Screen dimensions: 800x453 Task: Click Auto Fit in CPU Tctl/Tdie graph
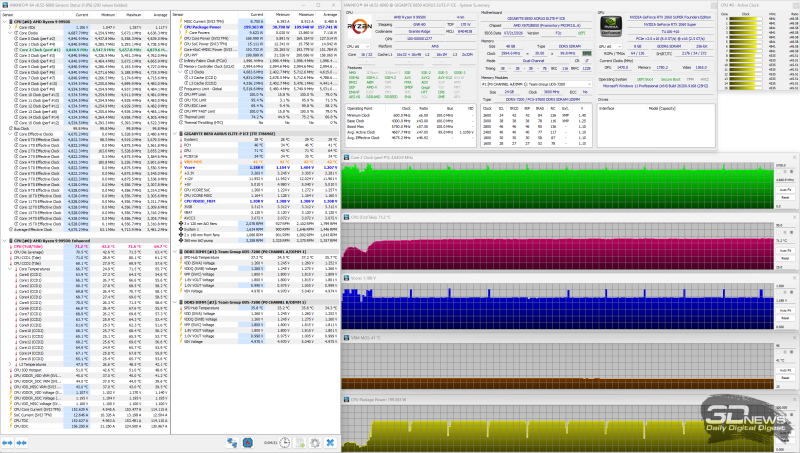(x=785, y=251)
